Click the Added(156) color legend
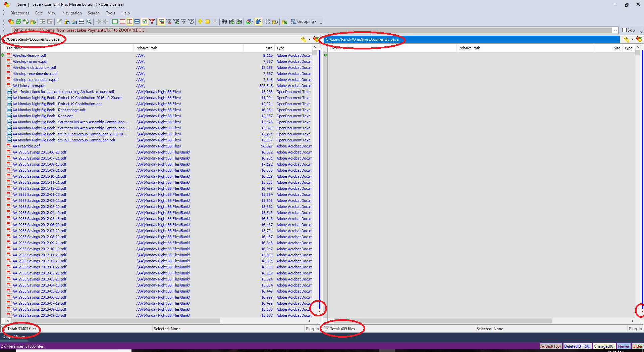 550,346
